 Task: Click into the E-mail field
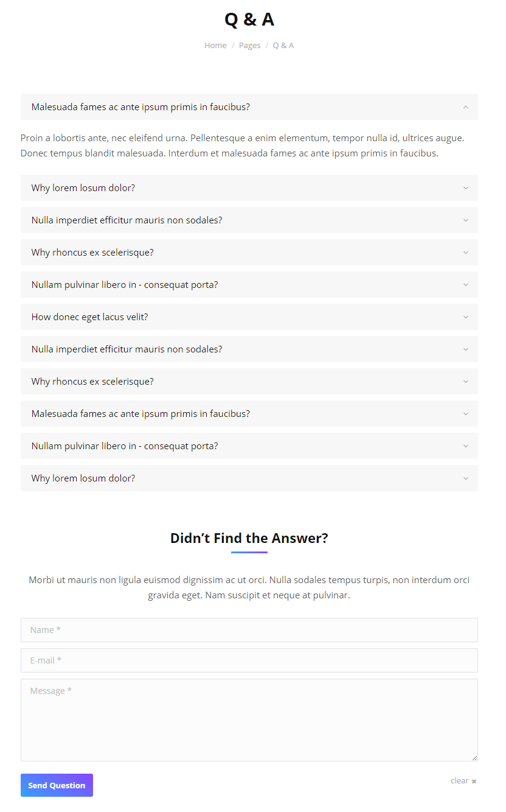coord(249,660)
